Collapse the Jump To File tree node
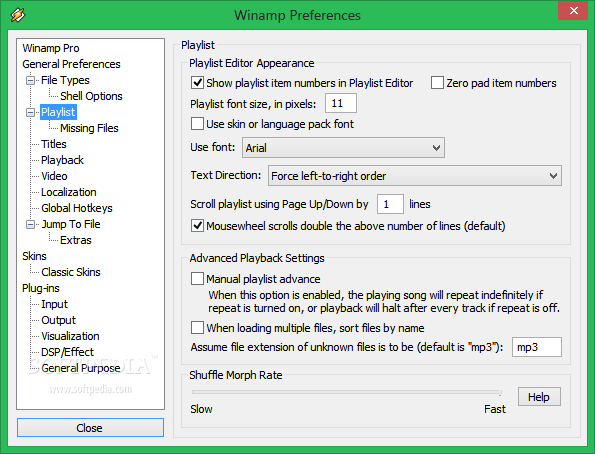Viewport: 595px width, 454px height. [30, 224]
